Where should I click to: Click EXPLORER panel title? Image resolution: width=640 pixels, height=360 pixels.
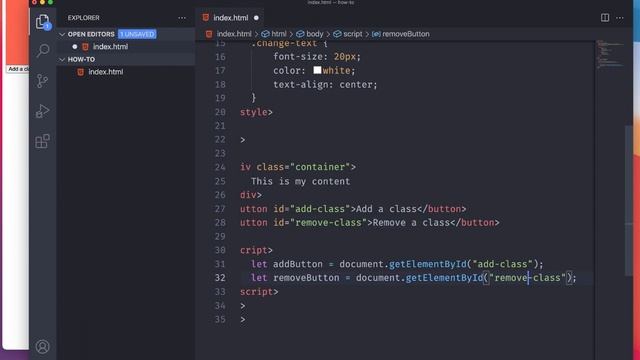coord(84,18)
